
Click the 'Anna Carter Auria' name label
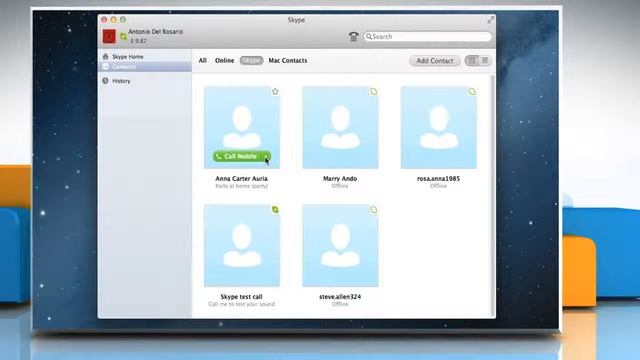[x=242, y=178]
